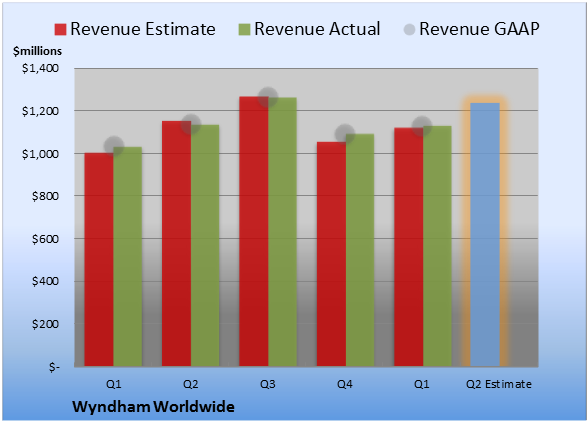Select the green actual bar for Q2
This screenshot has height=422, width=588.
point(205,246)
